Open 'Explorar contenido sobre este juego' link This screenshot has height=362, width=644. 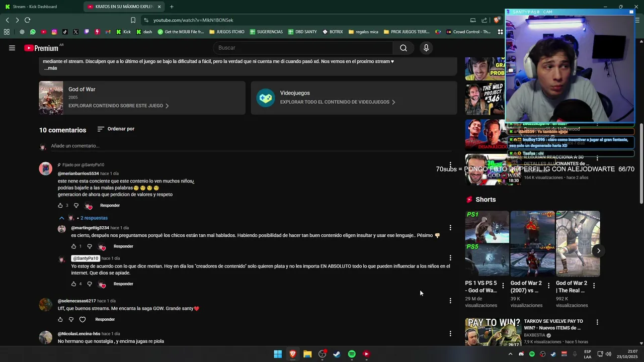click(119, 106)
